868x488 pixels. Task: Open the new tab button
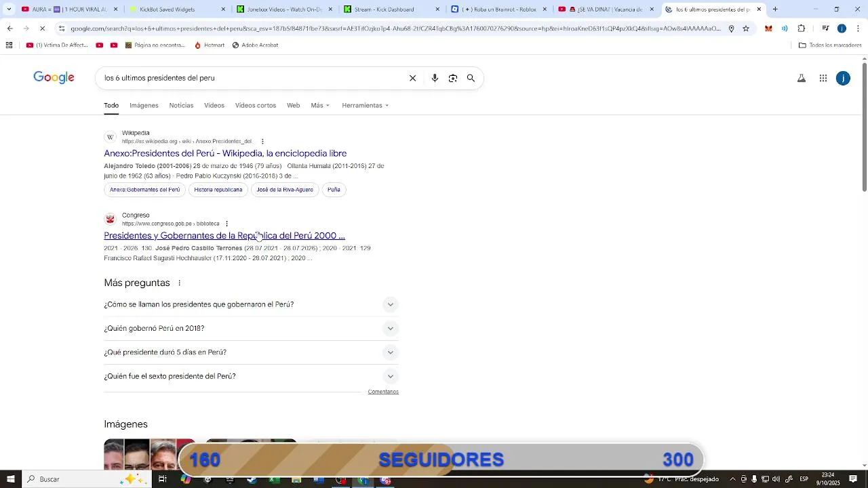[775, 9]
